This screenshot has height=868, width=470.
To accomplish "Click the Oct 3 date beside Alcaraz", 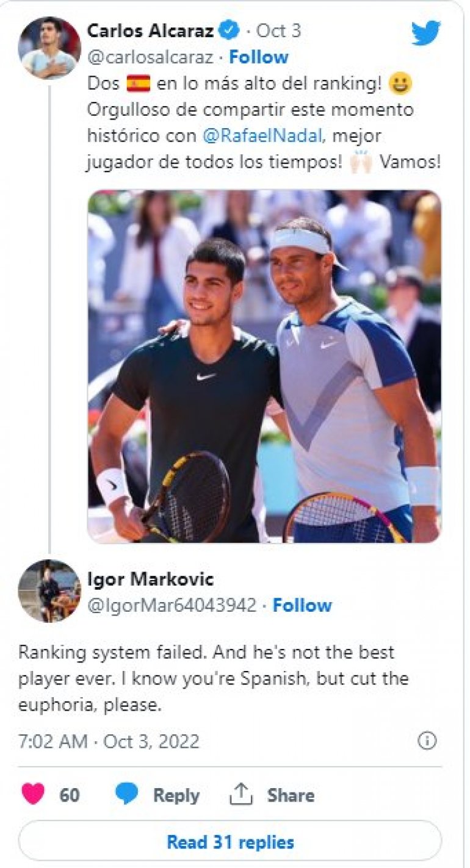I will (x=278, y=30).
